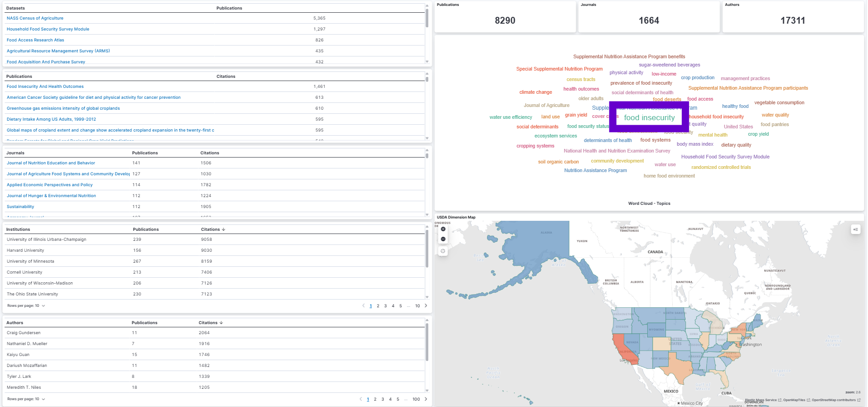Select 'food insecurity' in the word cloud

pyautogui.click(x=649, y=117)
